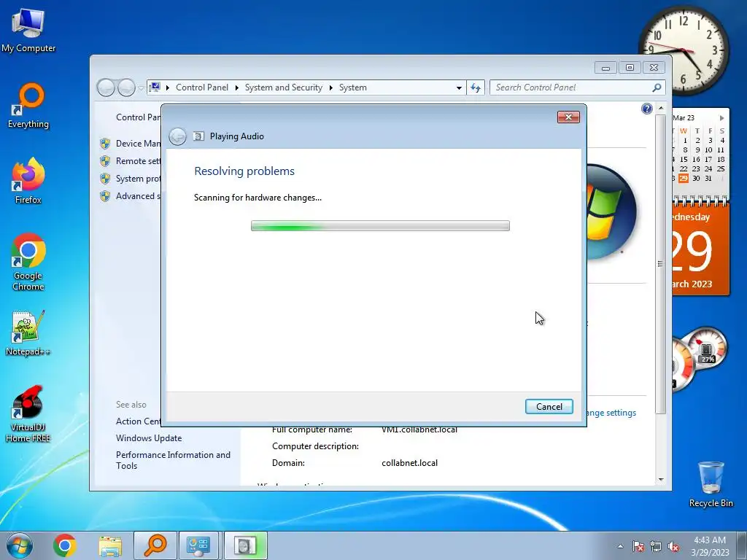Open Action Center link under See also
747x560 pixels.
tap(139, 421)
